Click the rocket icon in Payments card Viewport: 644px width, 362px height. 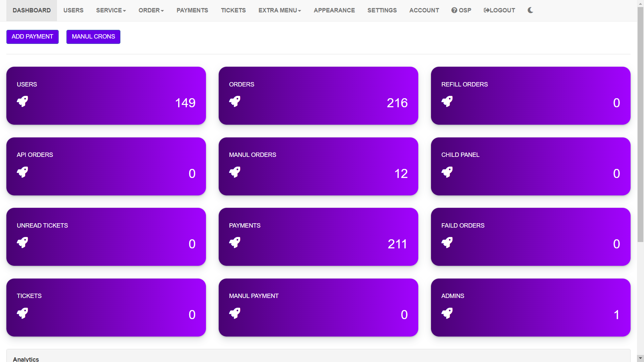coord(235,242)
